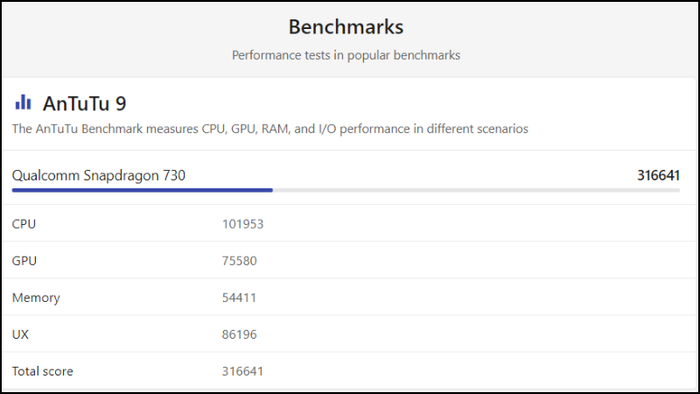This screenshot has height=394, width=700.
Task: Click the Memory score 54411
Action: [239, 298]
